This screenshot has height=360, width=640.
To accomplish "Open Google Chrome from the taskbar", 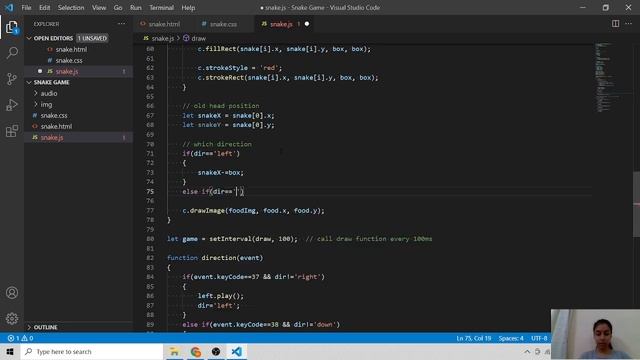I will (x=196, y=351).
